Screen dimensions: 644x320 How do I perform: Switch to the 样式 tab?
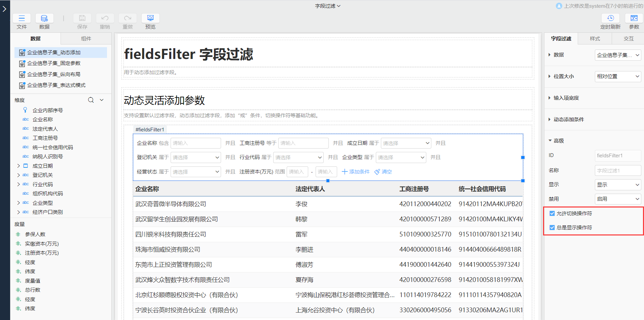pos(595,39)
